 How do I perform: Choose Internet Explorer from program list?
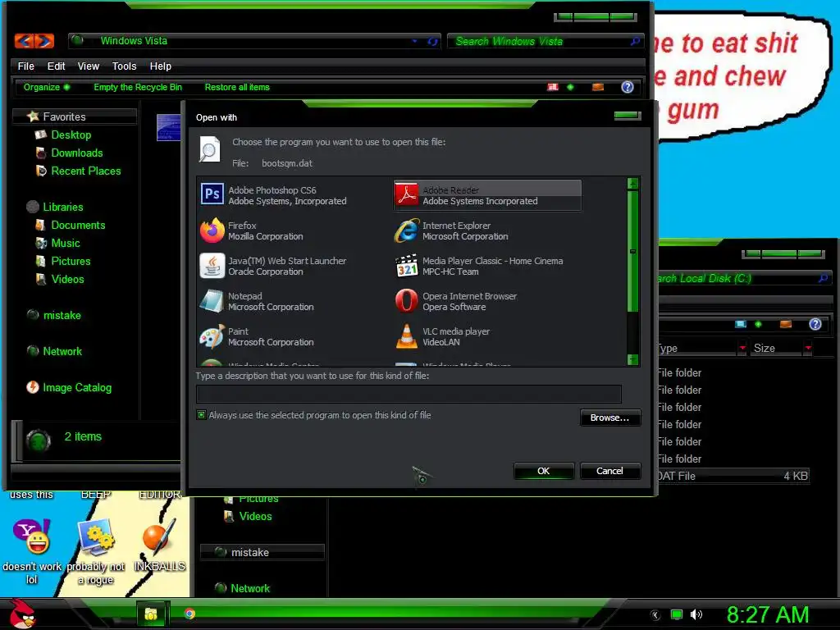pyautogui.click(x=487, y=231)
